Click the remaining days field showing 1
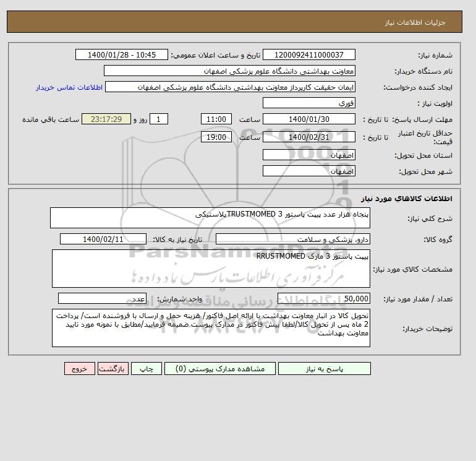The image size is (476, 461). (x=158, y=119)
